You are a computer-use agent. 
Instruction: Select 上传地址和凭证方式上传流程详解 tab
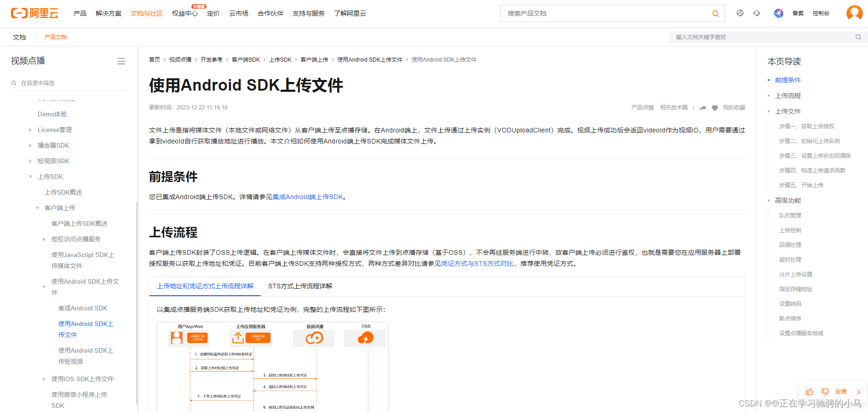point(205,286)
